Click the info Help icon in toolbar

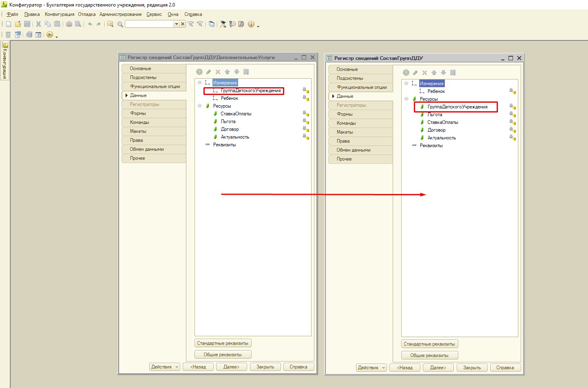pyautogui.click(x=251, y=24)
